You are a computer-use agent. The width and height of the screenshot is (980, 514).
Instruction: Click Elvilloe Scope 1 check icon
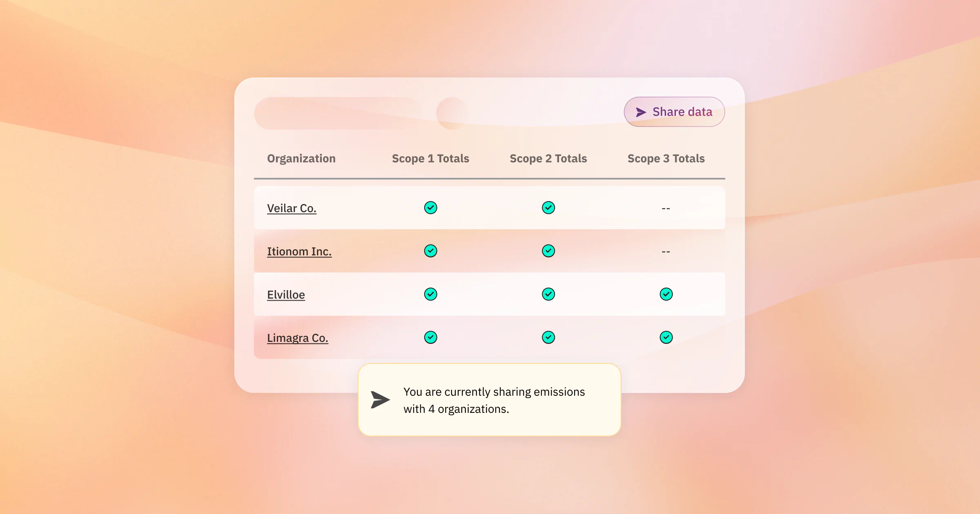click(x=430, y=294)
